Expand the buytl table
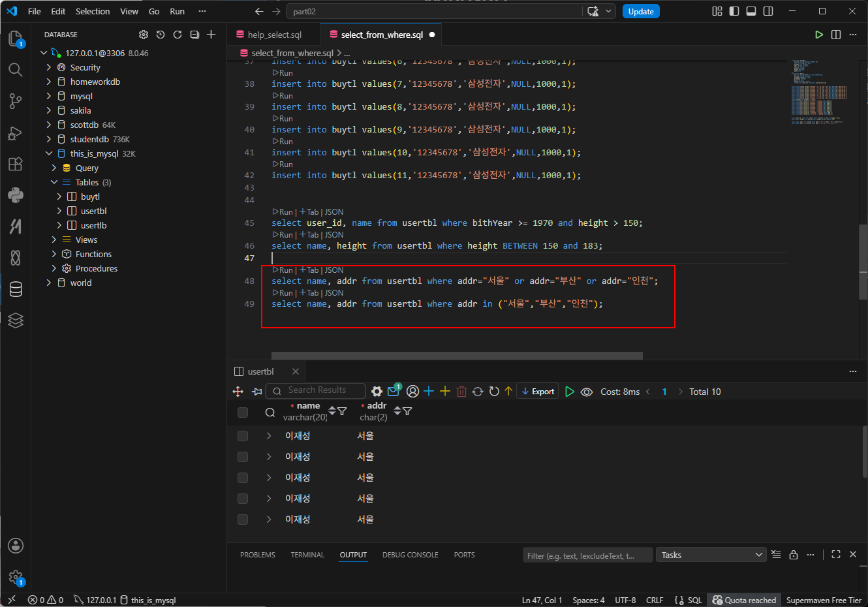 coord(59,196)
